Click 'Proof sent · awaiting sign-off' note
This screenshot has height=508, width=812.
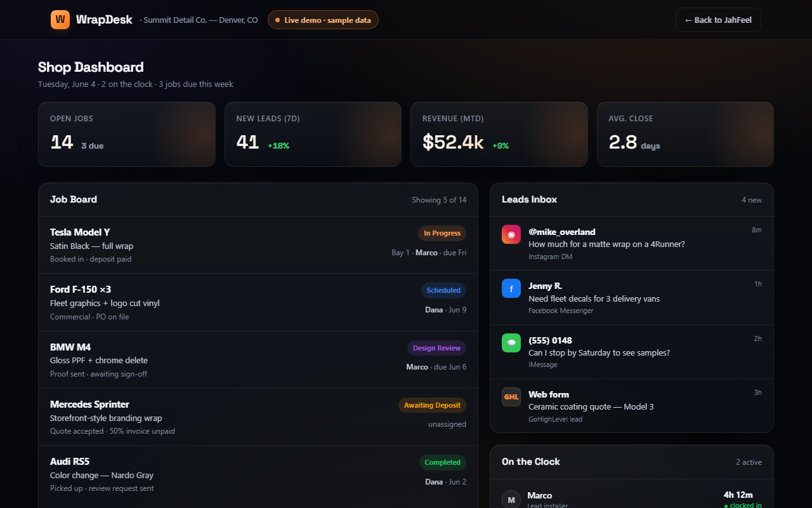pyautogui.click(x=98, y=374)
